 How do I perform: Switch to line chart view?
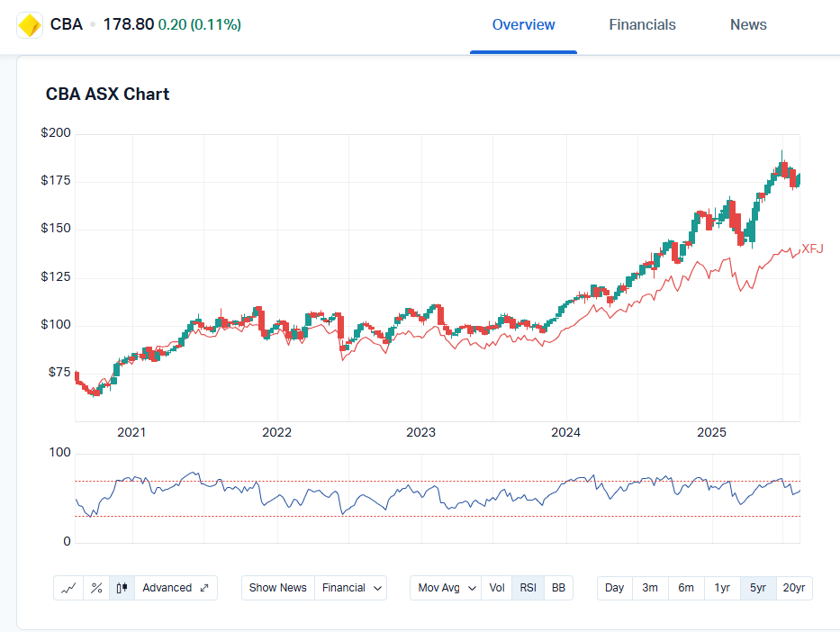(68, 588)
